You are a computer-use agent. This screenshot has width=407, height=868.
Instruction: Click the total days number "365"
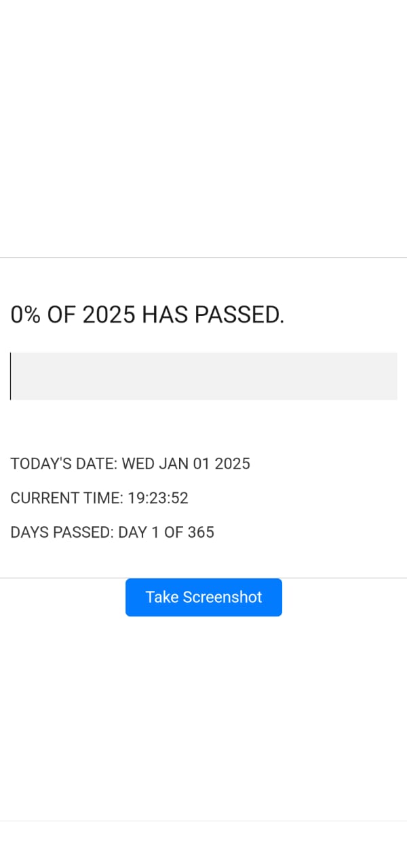tap(201, 532)
